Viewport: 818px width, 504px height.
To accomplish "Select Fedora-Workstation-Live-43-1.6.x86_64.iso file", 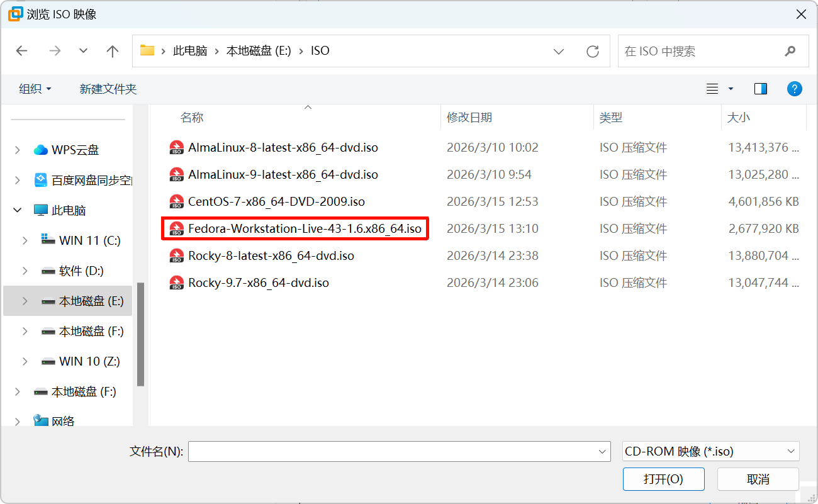I will point(305,228).
